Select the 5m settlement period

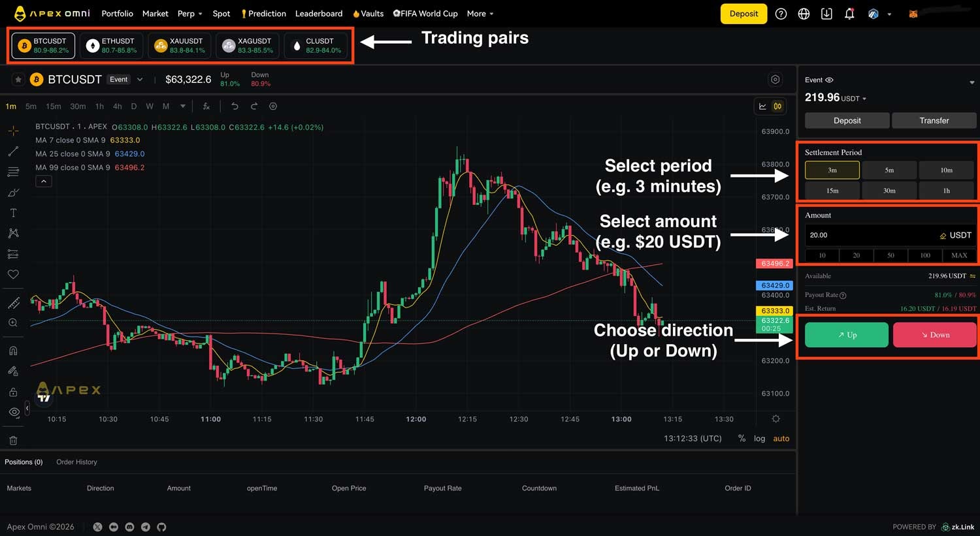pyautogui.click(x=889, y=170)
